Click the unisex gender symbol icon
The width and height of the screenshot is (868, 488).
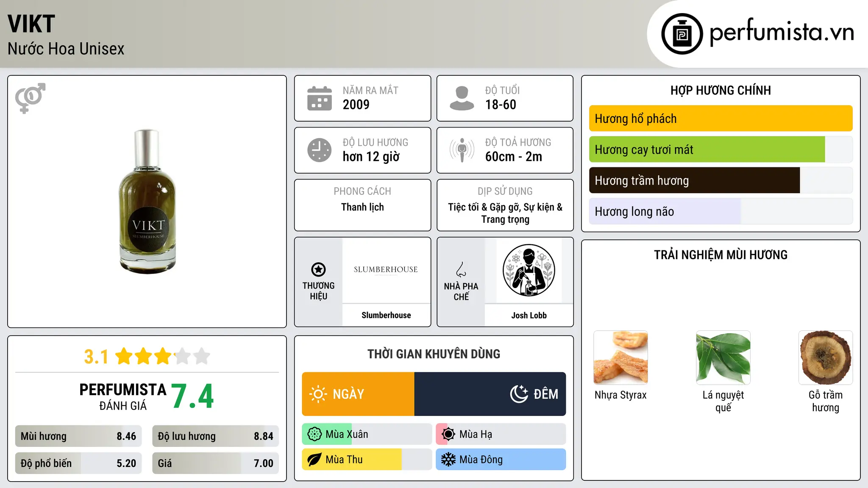(30, 98)
